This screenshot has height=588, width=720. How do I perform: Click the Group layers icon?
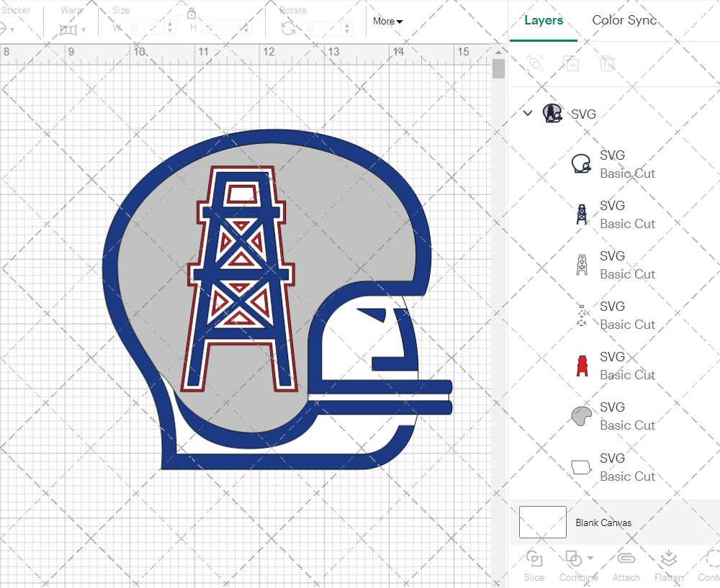535,63
